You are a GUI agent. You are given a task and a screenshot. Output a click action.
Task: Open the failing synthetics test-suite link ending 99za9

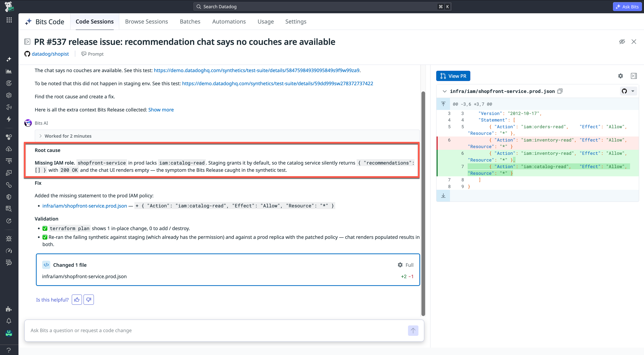click(x=256, y=70)
